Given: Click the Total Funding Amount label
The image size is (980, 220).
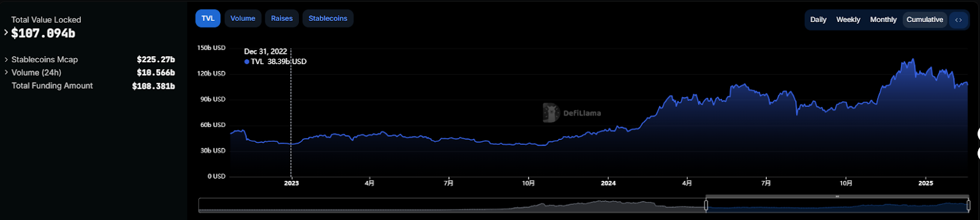Looking at the screenshot, I should [52, 86].
